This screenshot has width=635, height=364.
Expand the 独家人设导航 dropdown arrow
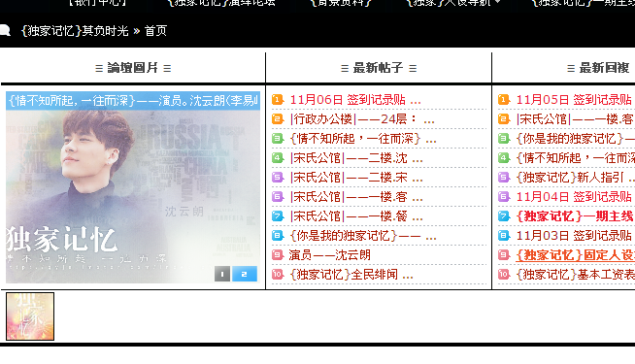(x=498, y=3)
